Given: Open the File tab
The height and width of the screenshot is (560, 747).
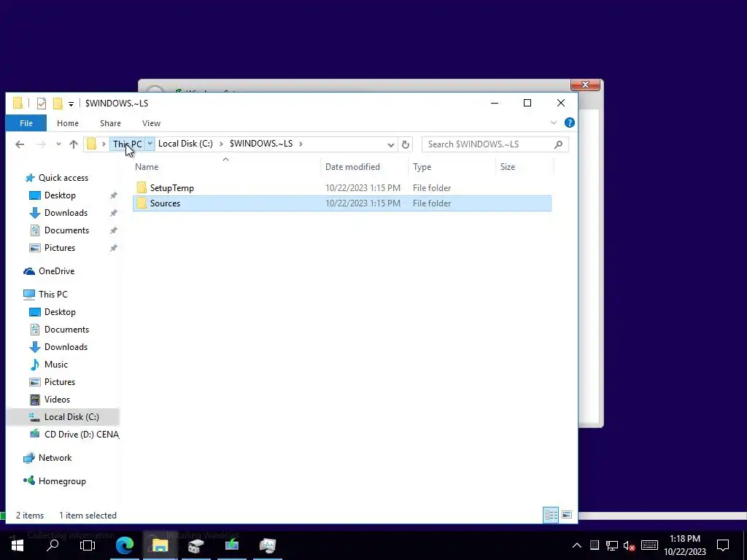Looking at the screenshot, I should point(26,123).
